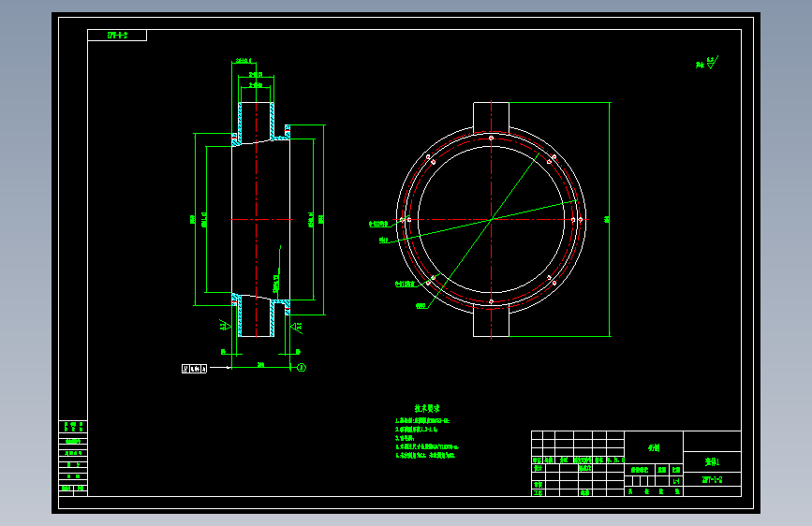Click the lowest leader label beside circular view
Screen dimensions: 812x526
pos(421,306)
